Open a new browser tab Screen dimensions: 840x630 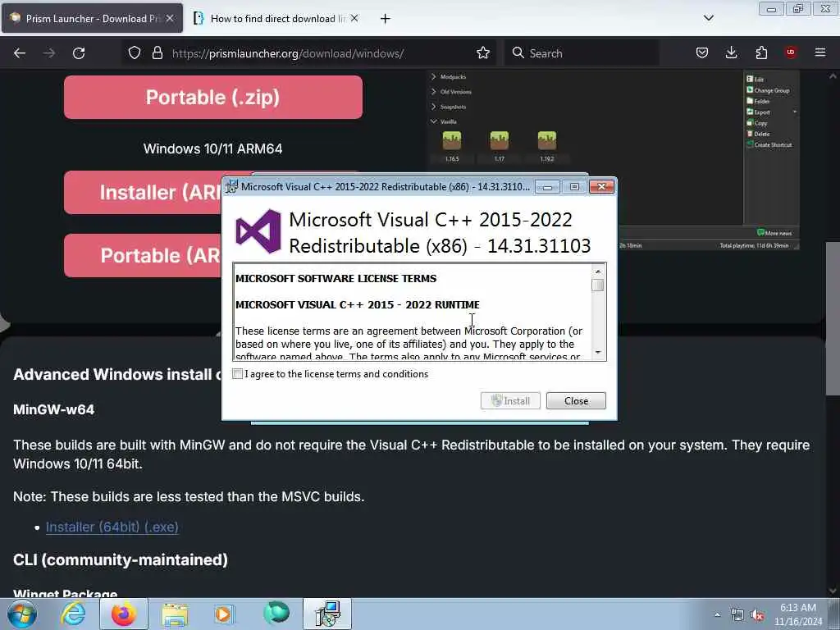[386, 19]
